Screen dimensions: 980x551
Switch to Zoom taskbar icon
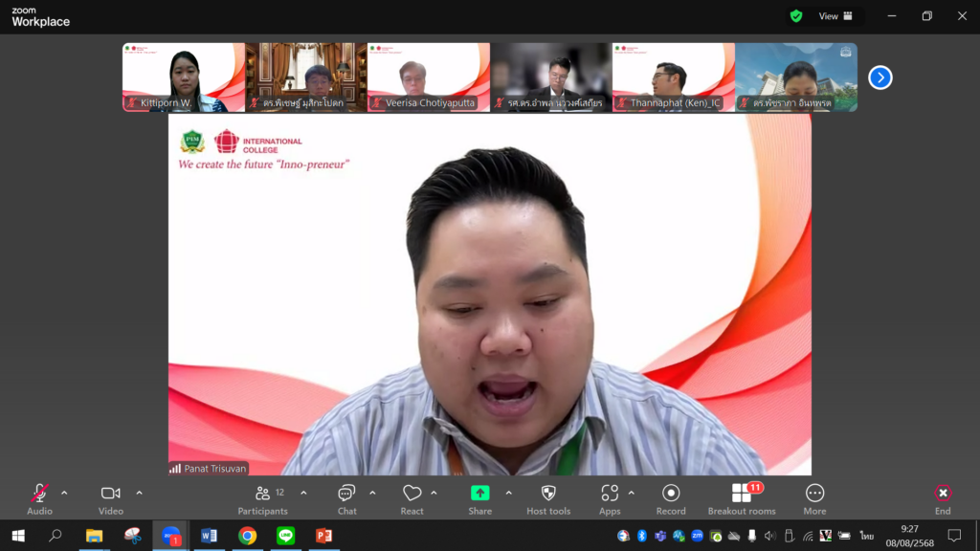click(x=170, y=536)
